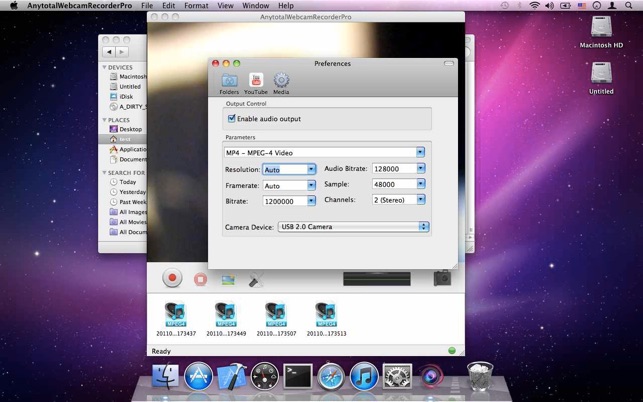Open the View menu
Screen dimensions: 643x402
click(x=225, y=6)
